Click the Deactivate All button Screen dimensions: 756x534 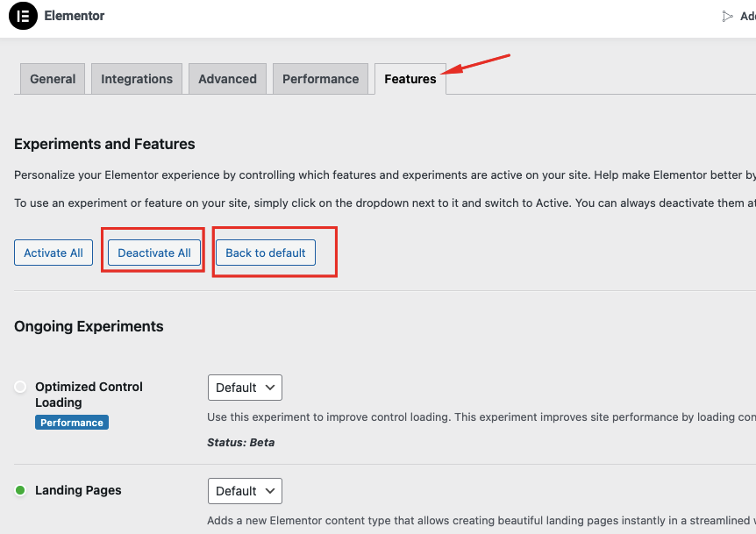click(153, 252)
